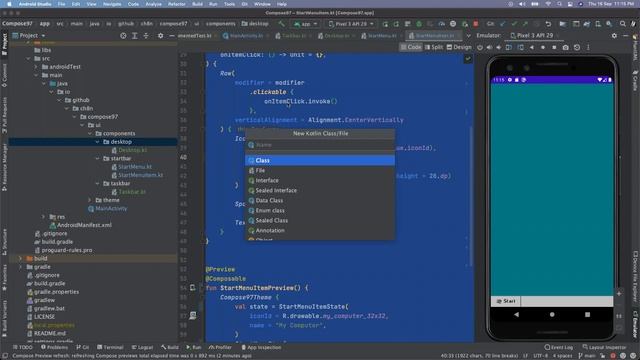Open the Terminal tool window tab

pos(110,347)
